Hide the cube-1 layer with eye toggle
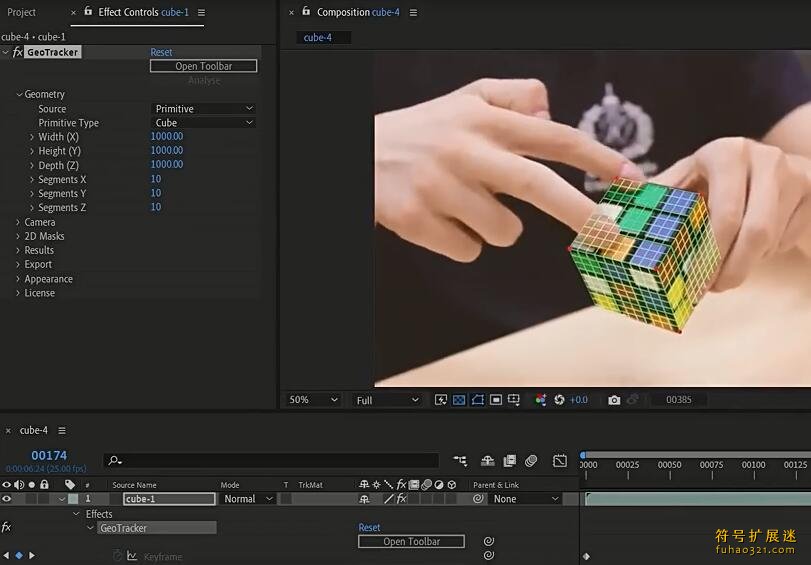Viewport: 811px width, 565px height. click(x=7, y=499)
